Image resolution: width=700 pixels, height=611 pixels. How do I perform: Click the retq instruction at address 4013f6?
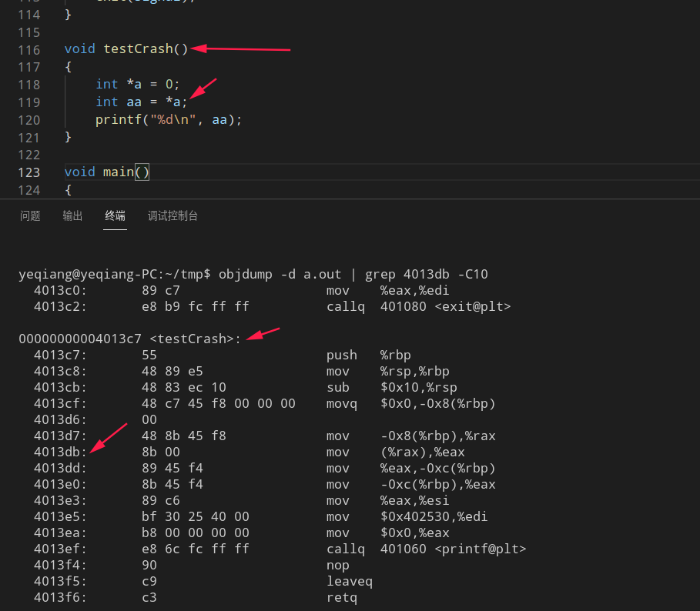point(341,597)
